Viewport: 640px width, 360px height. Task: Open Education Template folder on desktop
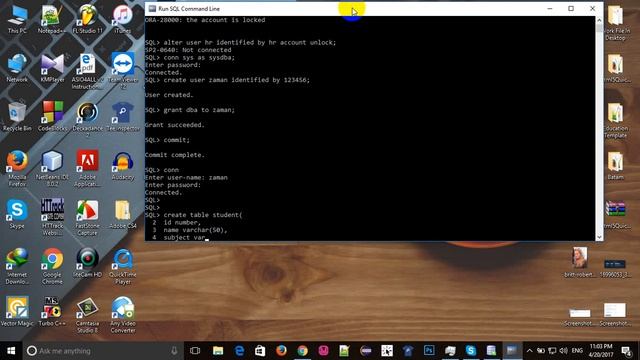[616, 120]
